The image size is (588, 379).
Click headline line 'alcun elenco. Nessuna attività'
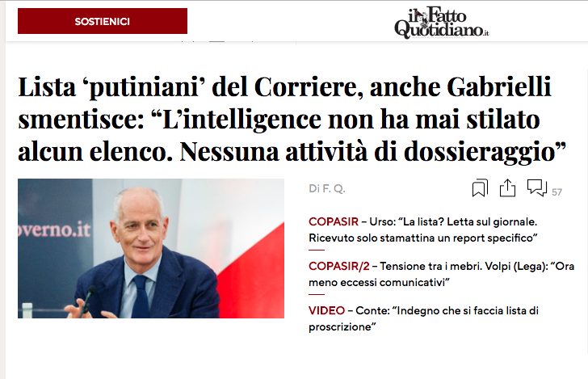(192, 152)
